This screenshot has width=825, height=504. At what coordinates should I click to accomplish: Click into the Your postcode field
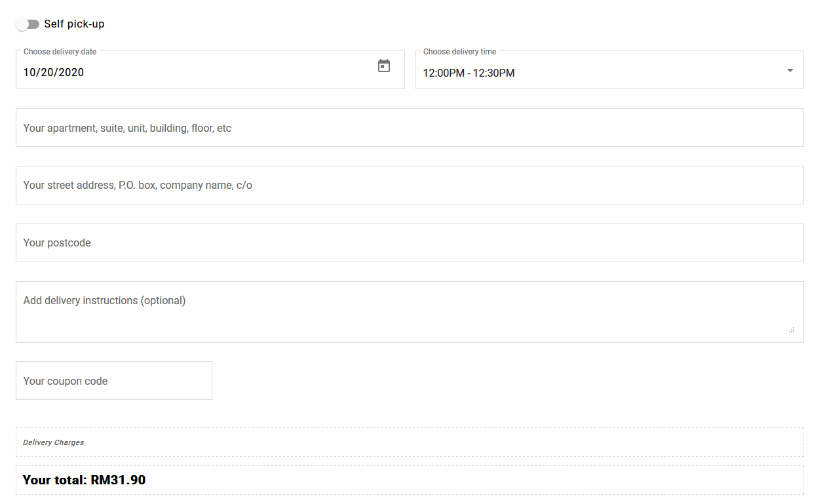[x=410, y=243]
